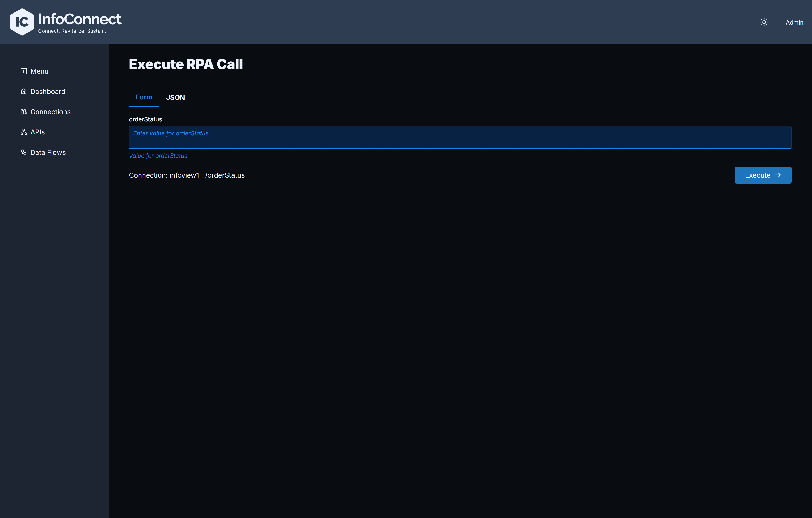The height and width of the screenshot is (518, 812).
Task: Click the Menu sidebar collapse icon
Action: 24,71
